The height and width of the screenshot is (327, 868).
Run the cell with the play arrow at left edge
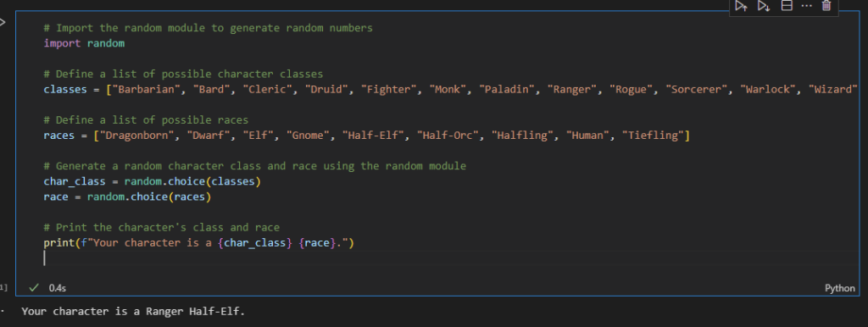coord(3,23)
